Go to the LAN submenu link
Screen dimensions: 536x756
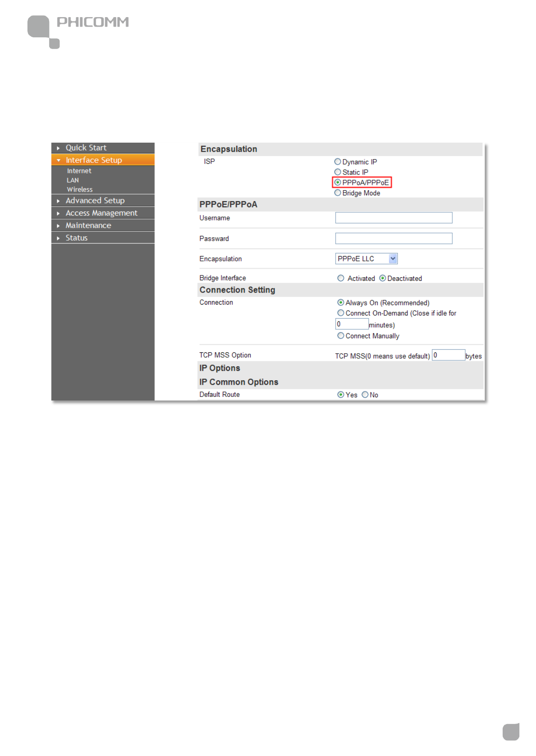pos(73,180)
